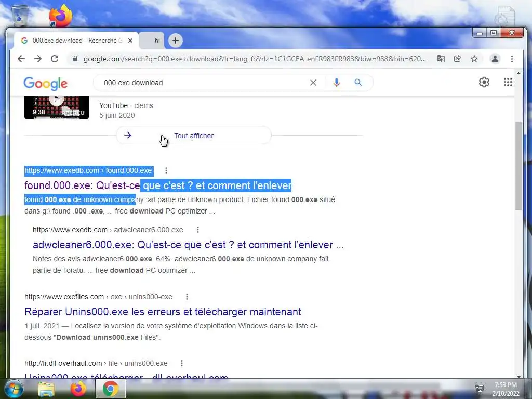The width and height of the screenshot is (532, 399).
Task: Open options for adwcleaner6.000.exe result
Action: click(198, 230)
